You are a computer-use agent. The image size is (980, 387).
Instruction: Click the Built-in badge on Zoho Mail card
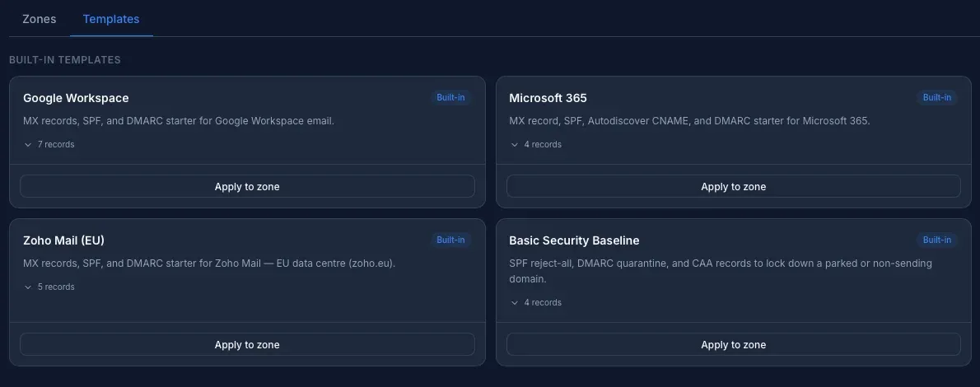(x=450, y=240)
